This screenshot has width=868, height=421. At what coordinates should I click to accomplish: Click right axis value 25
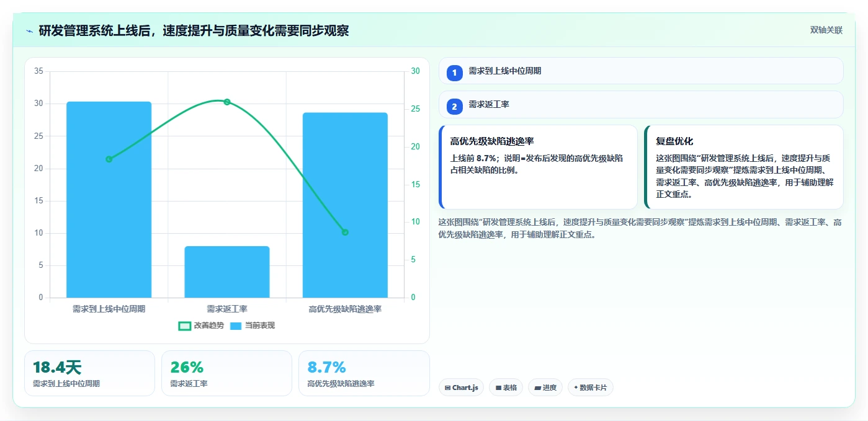[x=415, y=109]
